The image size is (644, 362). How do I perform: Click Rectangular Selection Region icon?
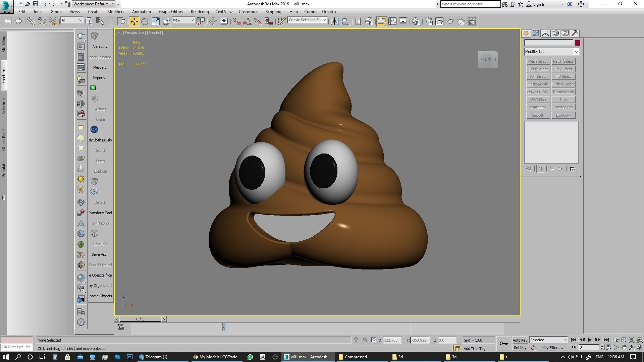click(110, 21)
